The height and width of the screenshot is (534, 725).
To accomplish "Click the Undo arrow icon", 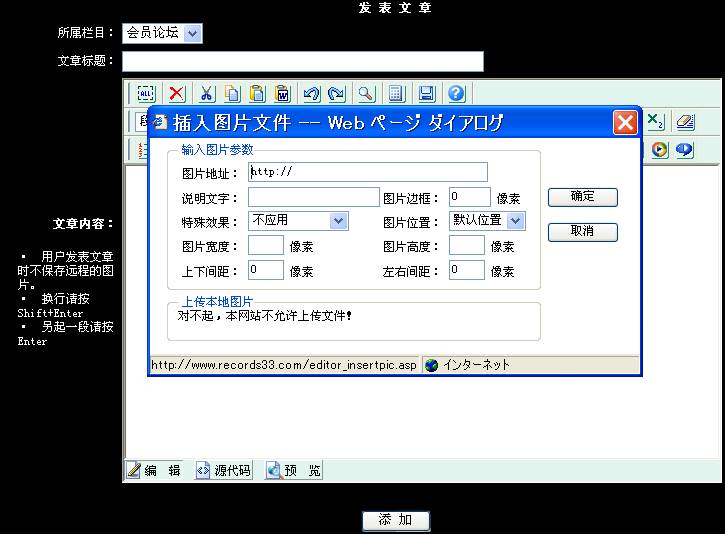I will [311, 94].
